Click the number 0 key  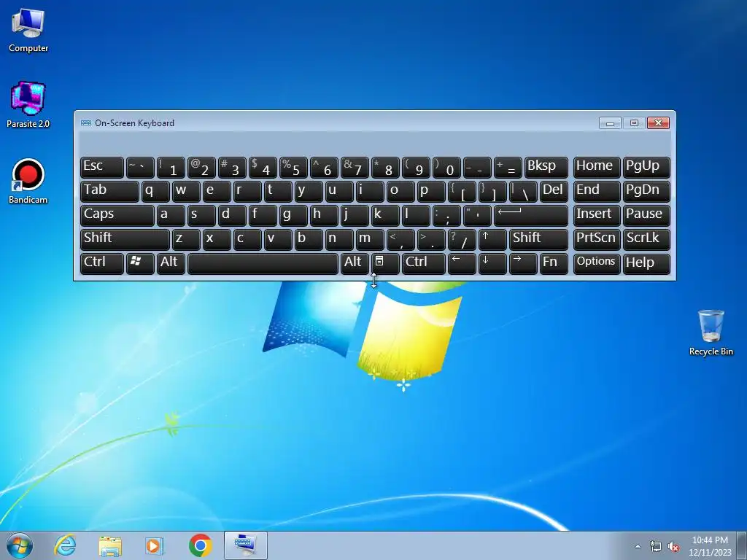point(446,168)
